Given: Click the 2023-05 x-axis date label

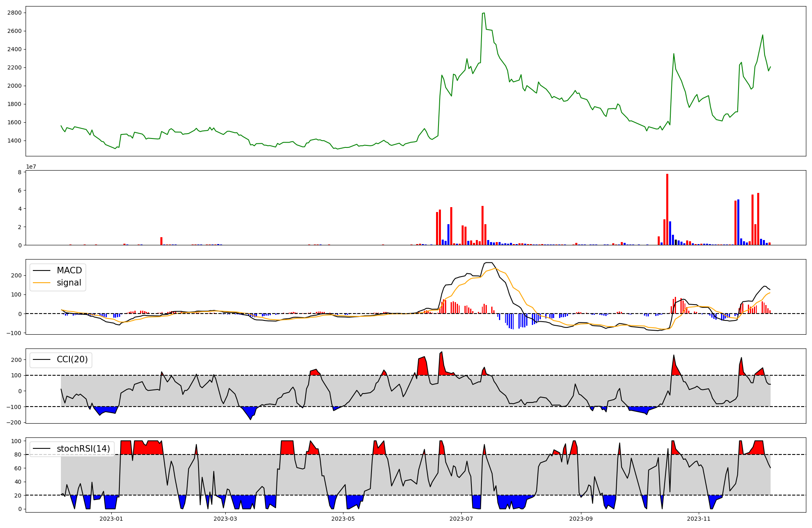Looking at the screenshot, I should coord(343,519).
